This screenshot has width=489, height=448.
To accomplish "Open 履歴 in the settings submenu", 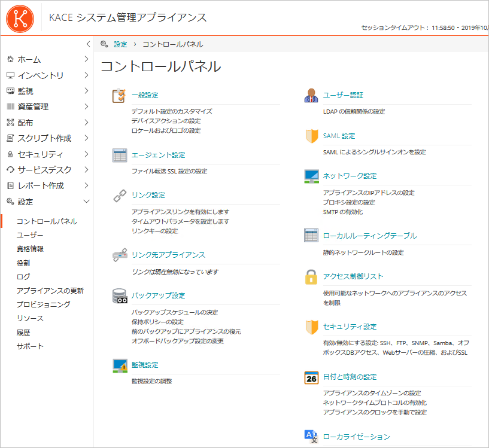I will (x=23, y=333).
